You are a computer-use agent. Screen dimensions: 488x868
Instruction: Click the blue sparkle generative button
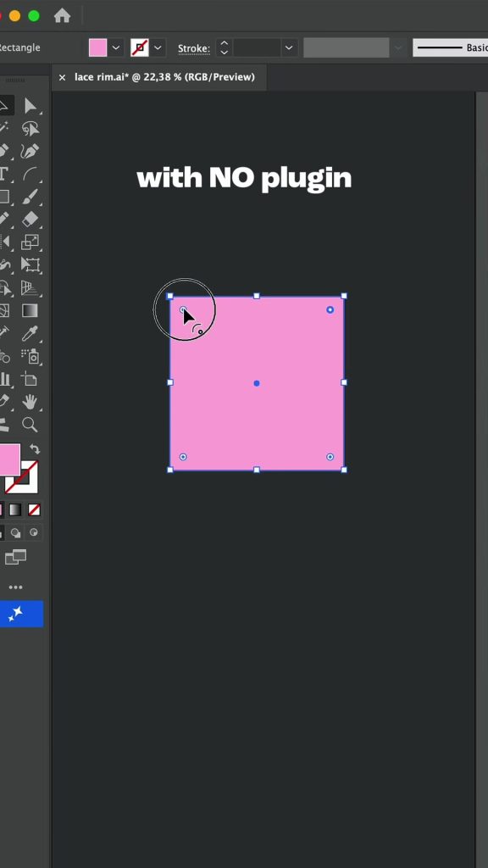20,614
